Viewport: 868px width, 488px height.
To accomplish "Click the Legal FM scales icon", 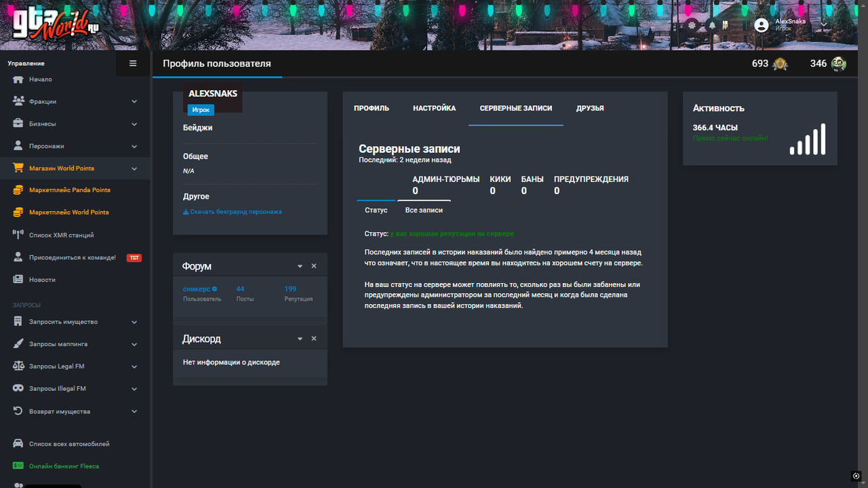I will [18, 367].
